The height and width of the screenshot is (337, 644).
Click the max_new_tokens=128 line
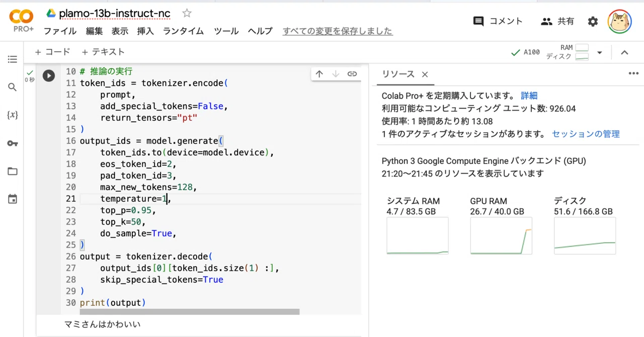pyautogui.click(x=148, y=187)
